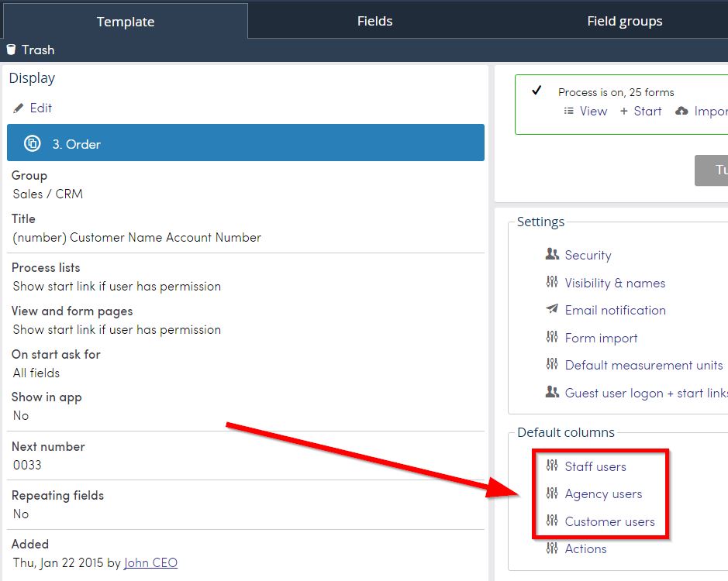Click the Form import sliders icon
Viewport: 728px width, 581px height.
pyautogui.click(x=554, y=338)
